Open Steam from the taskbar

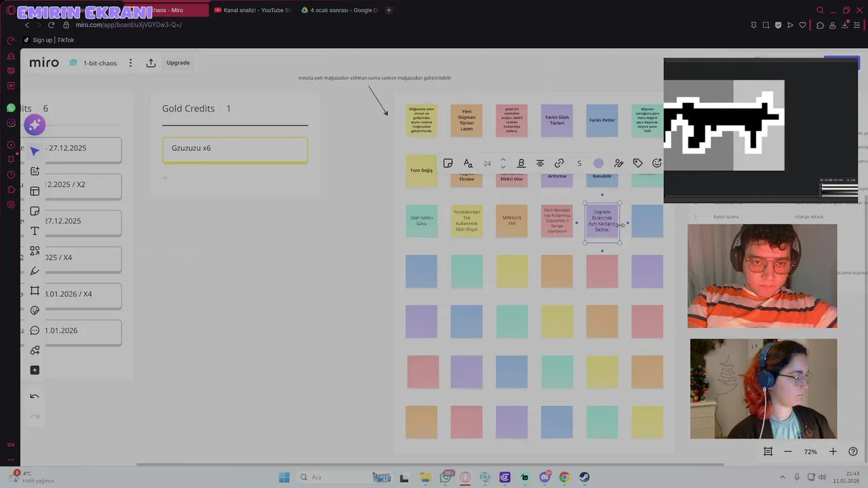coord(584,477)
